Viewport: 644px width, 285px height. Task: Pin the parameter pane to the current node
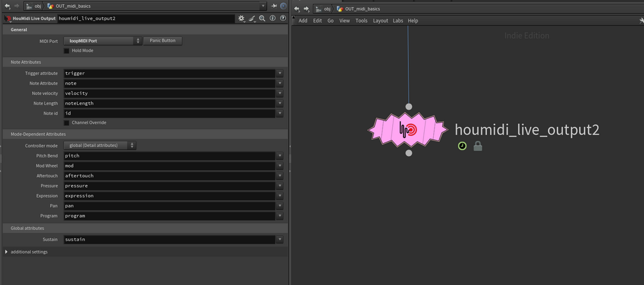(x=274, y=6)
